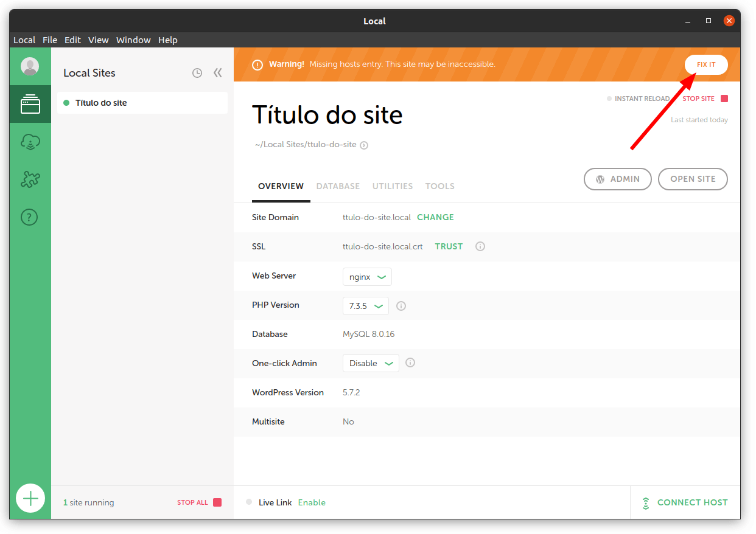Click the Stop All button
The image size is (756, 534).
(199, 502)
